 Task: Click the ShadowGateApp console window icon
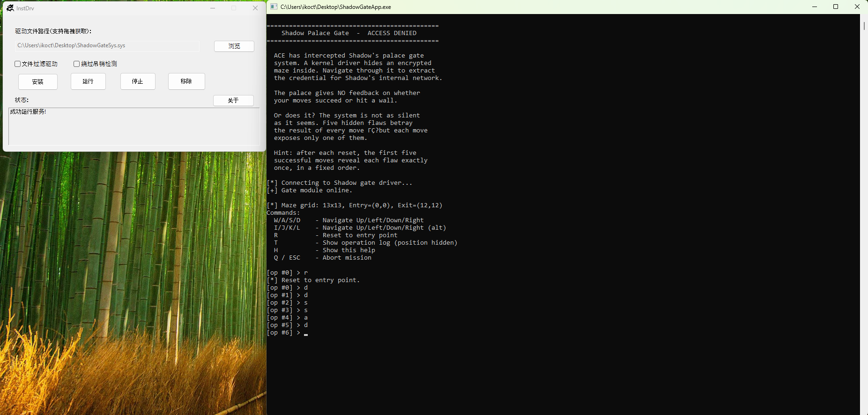(274, 7)
